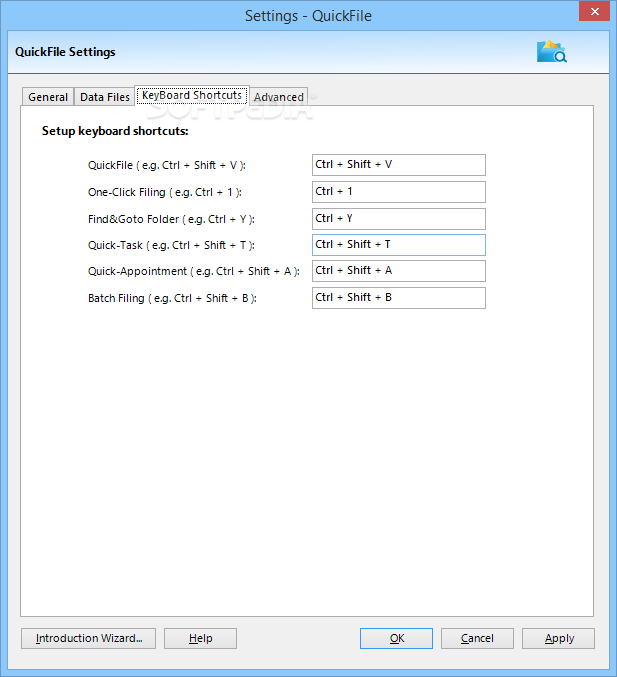Focus the QuickFile shortcut field

pyautogui.click(x=399, y=165)
